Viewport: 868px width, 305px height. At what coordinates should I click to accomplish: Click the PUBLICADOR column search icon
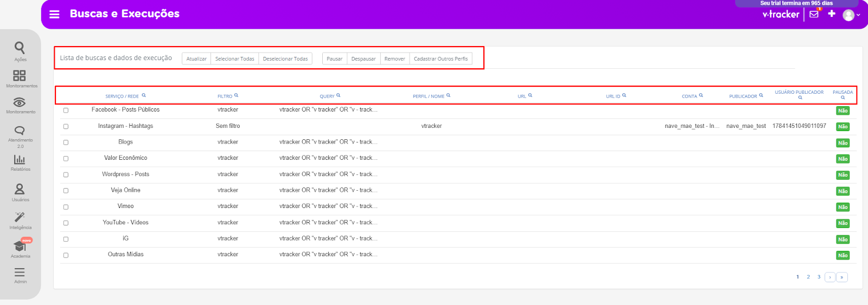pyautogui.click(x=761, y=95)
